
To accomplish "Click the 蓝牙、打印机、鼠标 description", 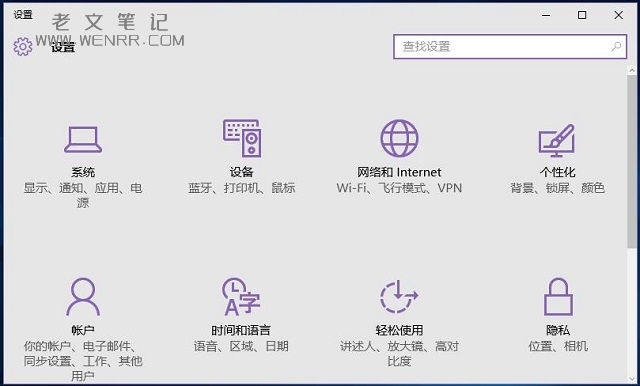I will [241, 188].
